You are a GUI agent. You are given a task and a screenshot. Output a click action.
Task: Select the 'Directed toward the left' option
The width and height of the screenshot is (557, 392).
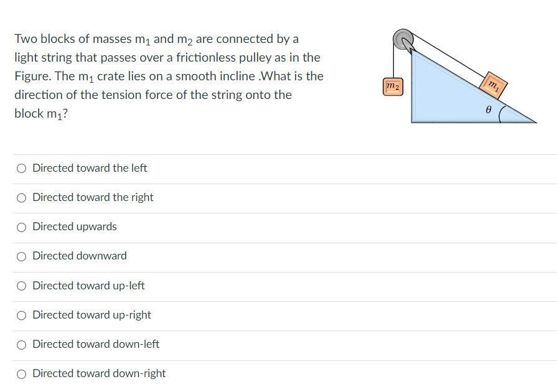pyautogui.click(x=21, y=168)
